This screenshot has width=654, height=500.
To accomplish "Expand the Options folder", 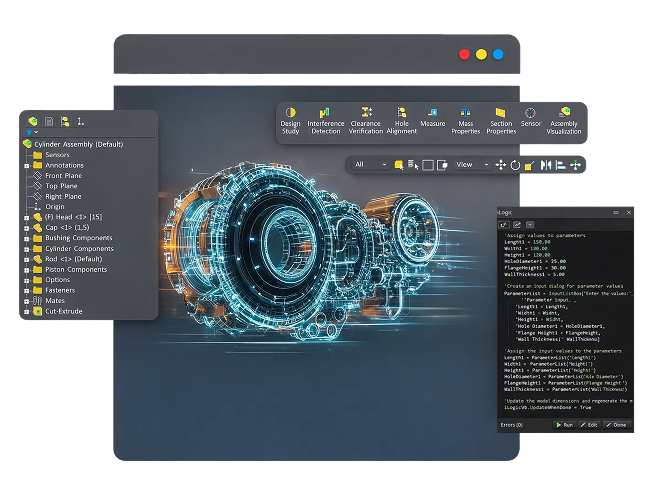I will (27, 280).
